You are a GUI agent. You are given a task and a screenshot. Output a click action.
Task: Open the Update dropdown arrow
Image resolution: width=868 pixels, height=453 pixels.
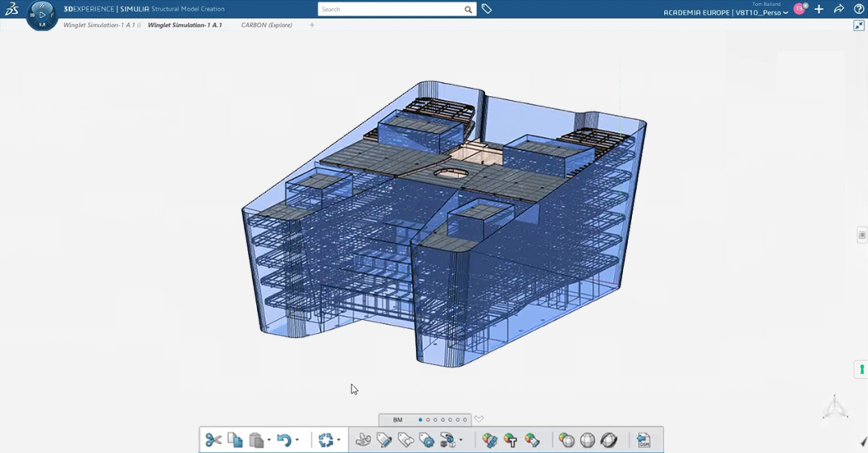pyautogui.click(x=338, y=440)
